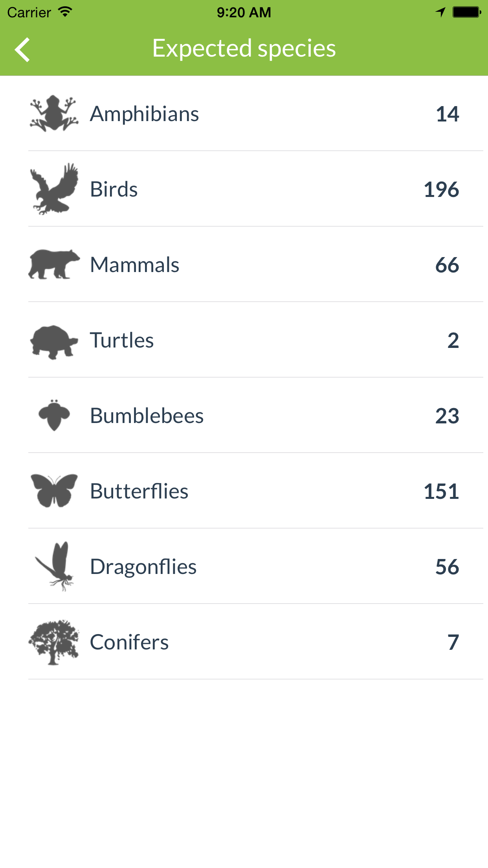Viewport: 488px width, 868px height.
Task: Select the Turtles label
Action: 122,340
